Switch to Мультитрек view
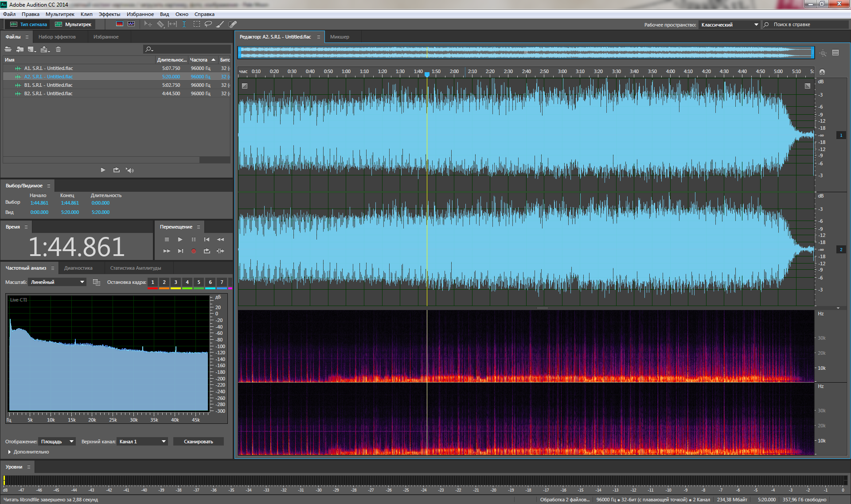This screenshot has width=851, height=504. coord(73,24)
